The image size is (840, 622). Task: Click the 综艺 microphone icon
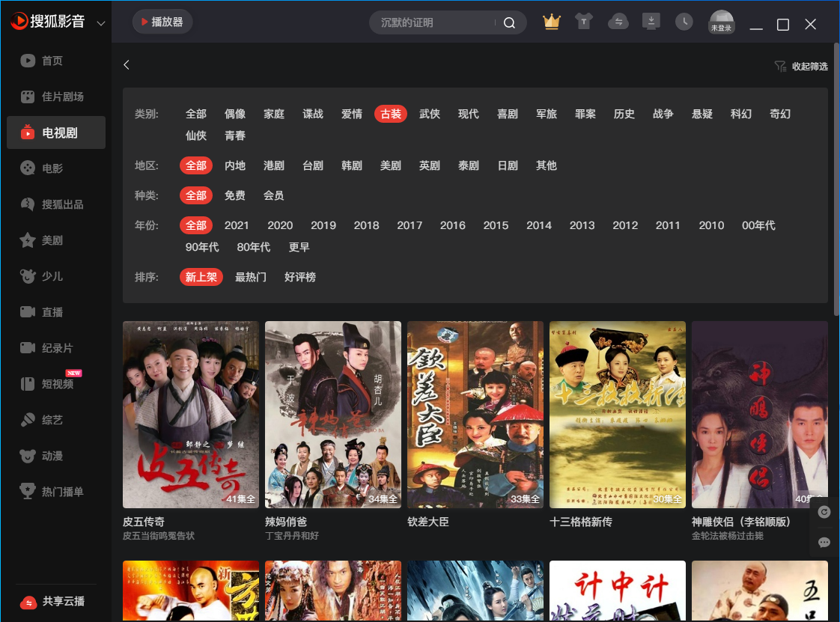pyautogui.click(x=27, y=419)
